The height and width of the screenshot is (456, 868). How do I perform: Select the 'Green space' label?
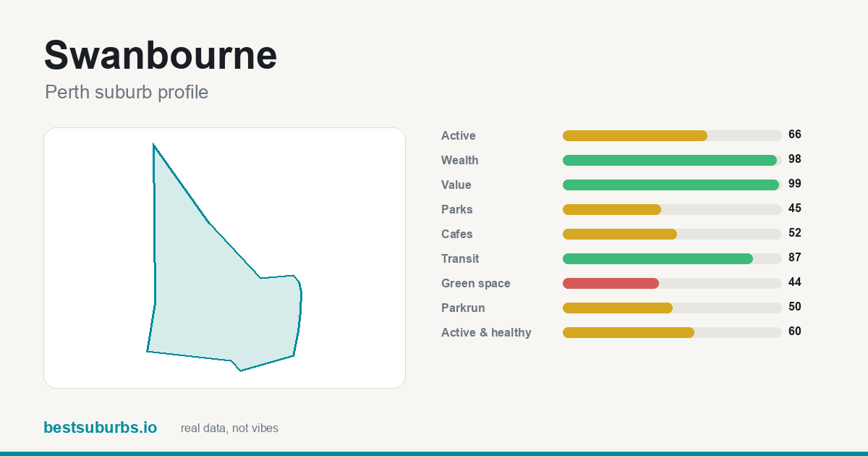(476, 283)
